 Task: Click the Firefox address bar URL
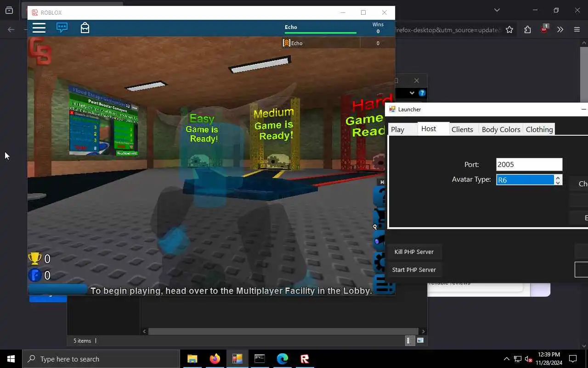point(448,30)
